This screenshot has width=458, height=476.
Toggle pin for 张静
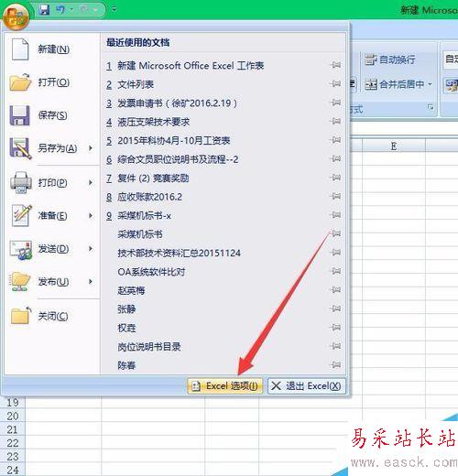[x=336, y=308]
